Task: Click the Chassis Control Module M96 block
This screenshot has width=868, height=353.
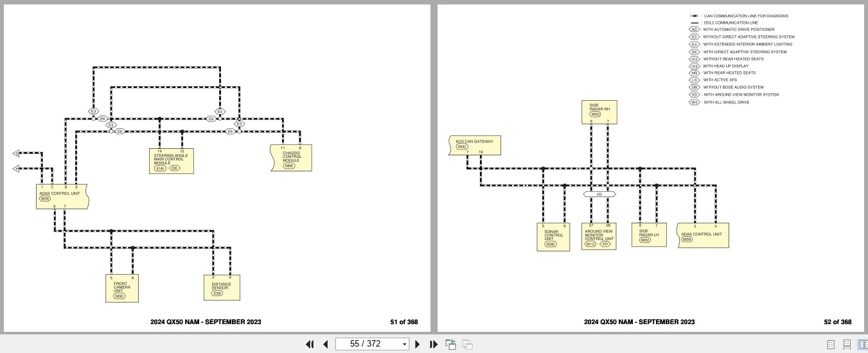Action: pos(291,157)
